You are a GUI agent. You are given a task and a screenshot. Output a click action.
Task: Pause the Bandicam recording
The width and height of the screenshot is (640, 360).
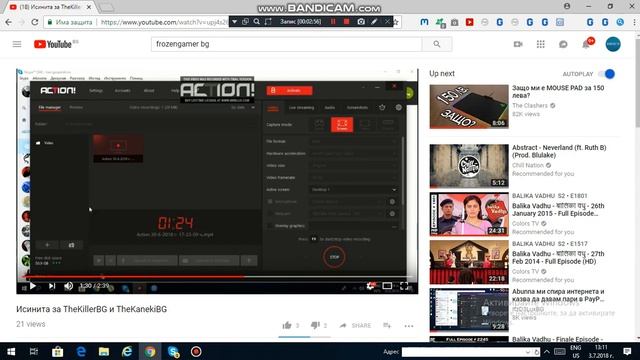tap(333, 22)
